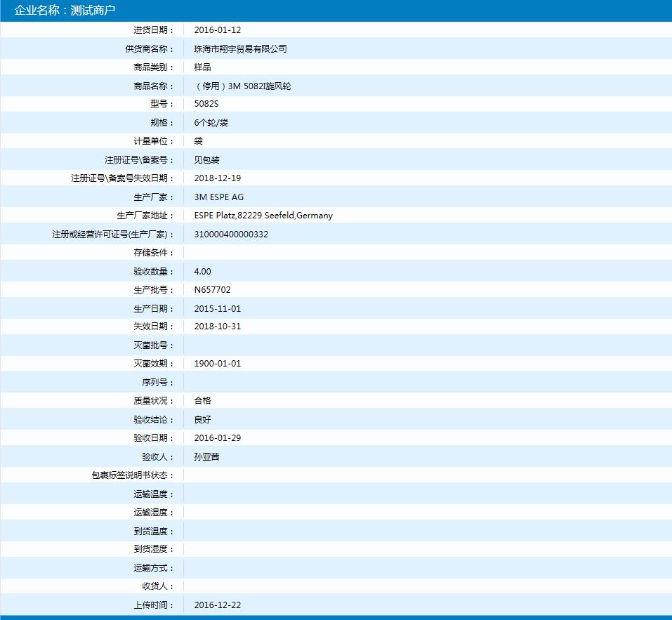This screenshot has width=672, height=620.
Task: Click the 上传时间 label
Action: [x=153, y=605]
